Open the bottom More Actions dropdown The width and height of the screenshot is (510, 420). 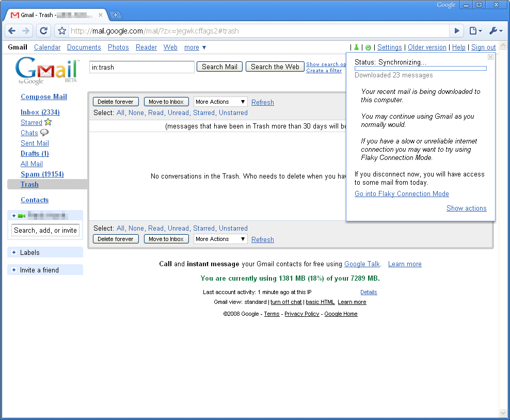pos(220,239)
